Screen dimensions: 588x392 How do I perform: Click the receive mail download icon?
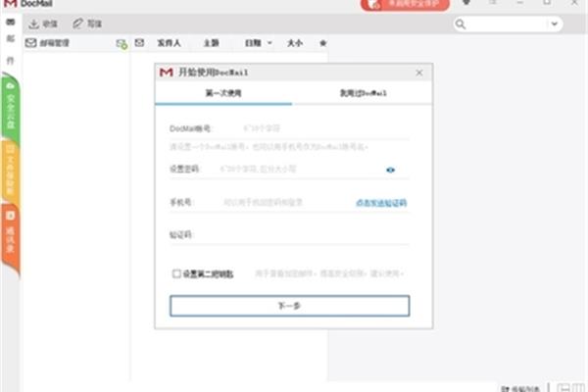[x=33, y=24]
